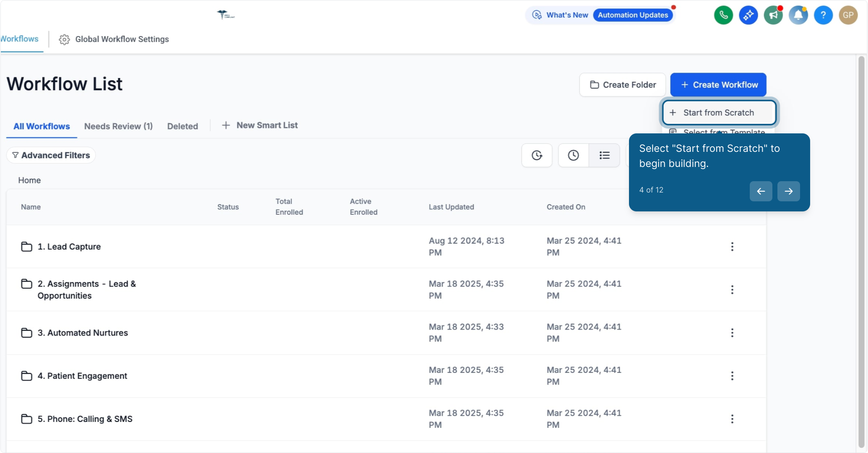
Task: Open the 1. Lead Capture folder
Action: [69, 247]
